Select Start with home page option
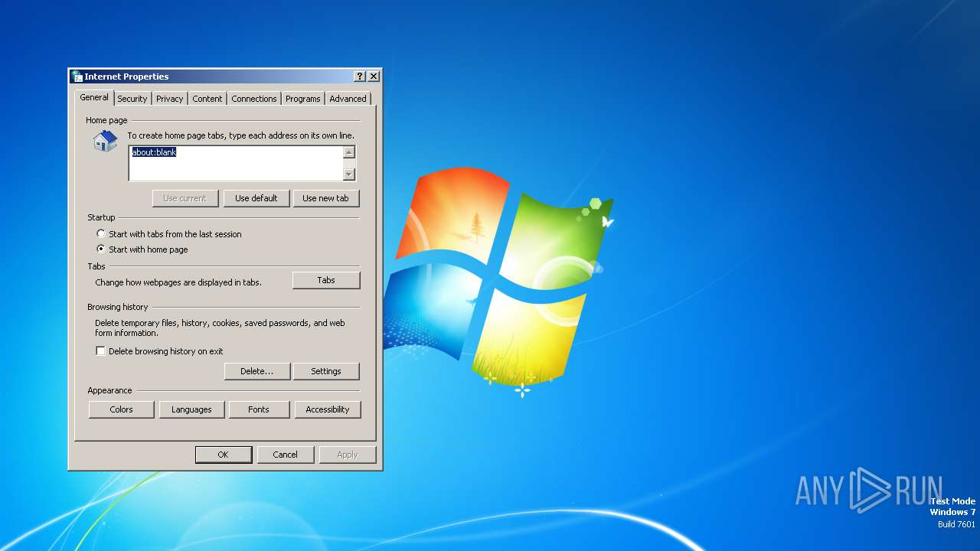 (101, 249)
